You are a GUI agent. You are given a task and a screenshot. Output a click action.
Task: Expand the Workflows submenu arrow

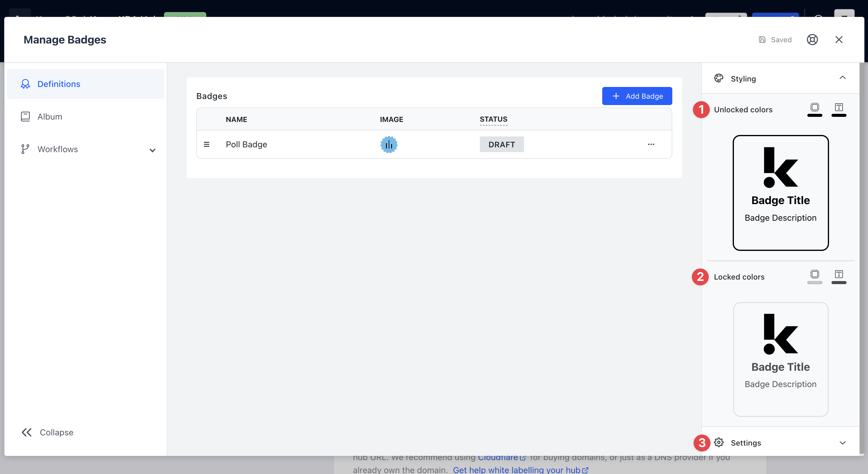tap(152, 150)
